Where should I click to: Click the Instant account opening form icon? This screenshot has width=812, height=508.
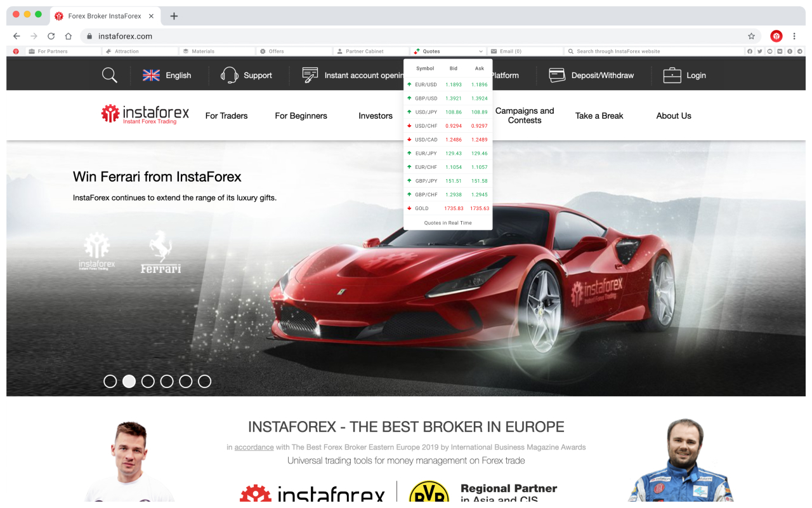[310, 75]
